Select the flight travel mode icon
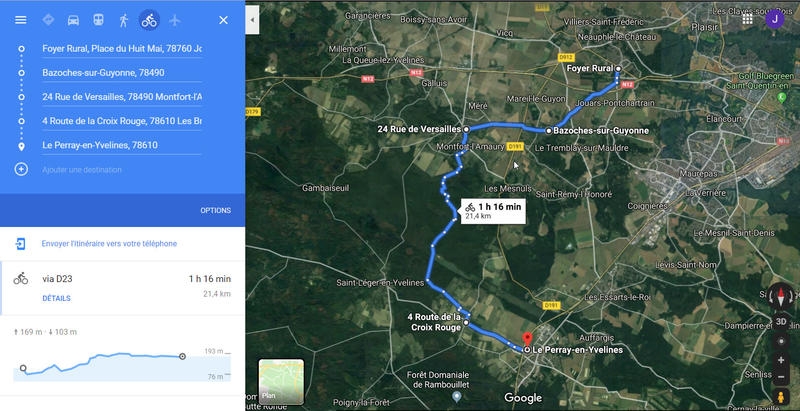800x411 pixels. [x=174, y=20]
